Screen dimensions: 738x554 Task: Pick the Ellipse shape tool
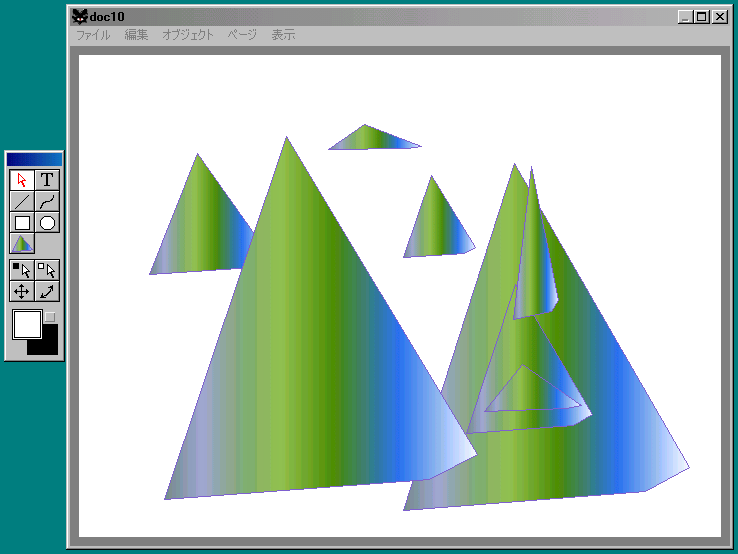click(47, 223)
